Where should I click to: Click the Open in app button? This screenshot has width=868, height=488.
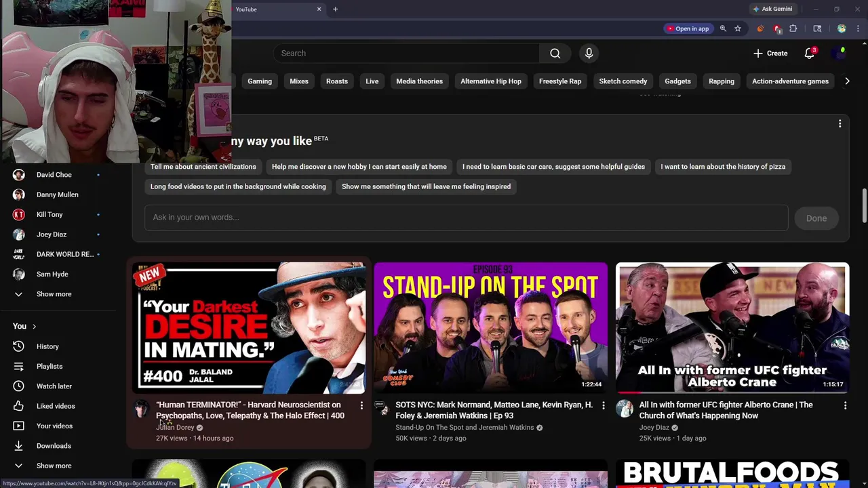tap(687, 28)
